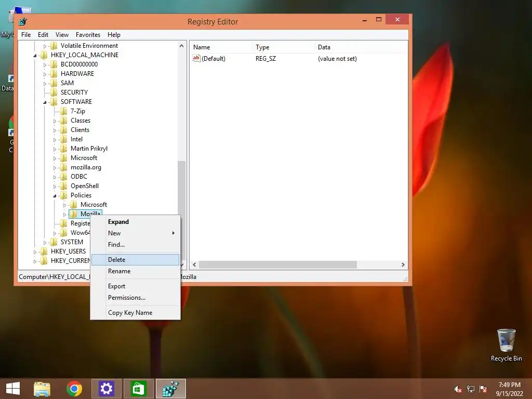Viewport: 532px width, 399px height.
Task: Click the Registry Editor title bar icon
Action: click(23, 22)
